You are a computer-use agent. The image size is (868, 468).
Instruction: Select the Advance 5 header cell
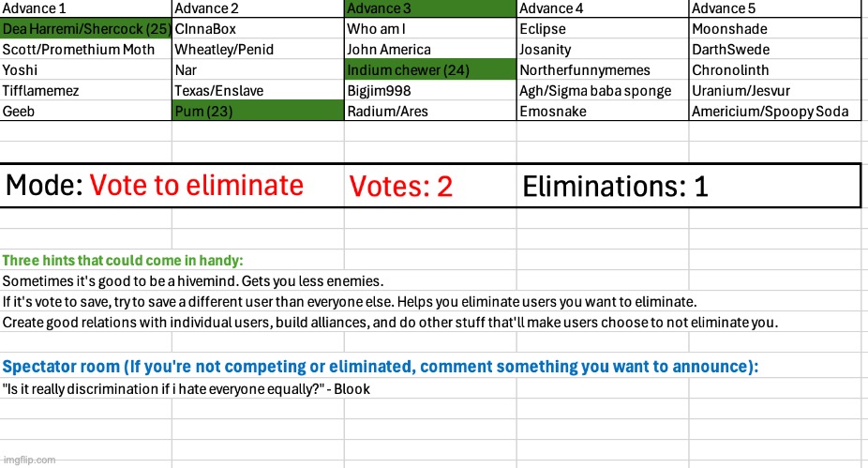774,8
